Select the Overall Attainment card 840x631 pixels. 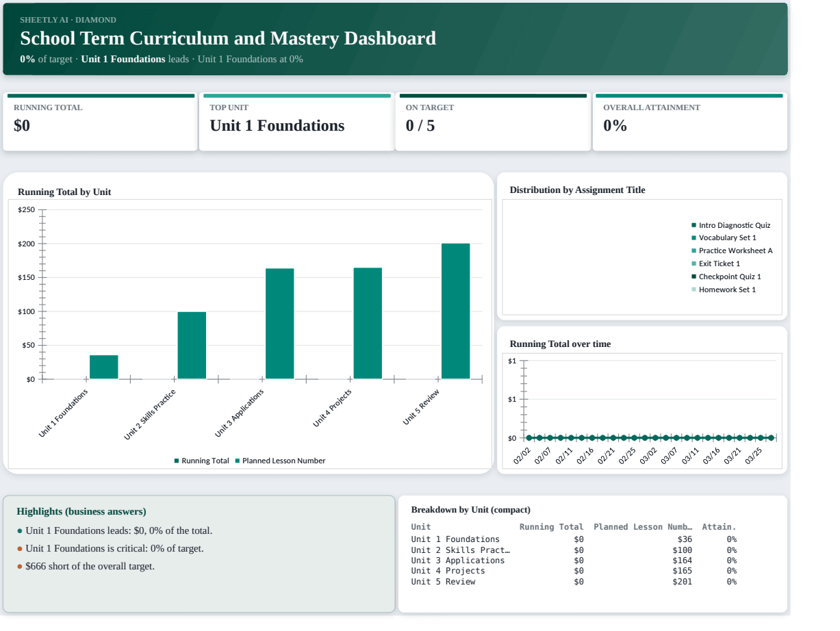click(690, 123)
